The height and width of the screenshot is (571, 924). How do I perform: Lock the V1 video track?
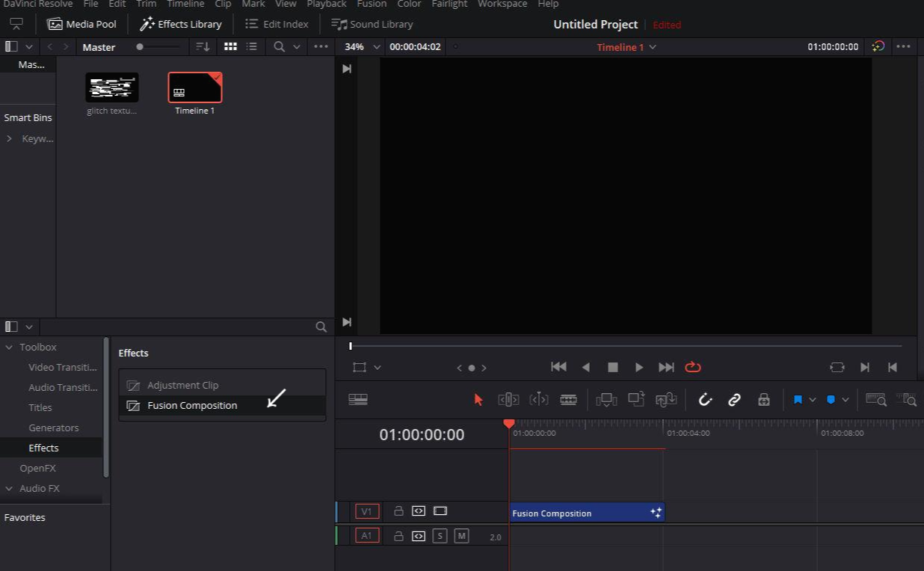(398, 511)
